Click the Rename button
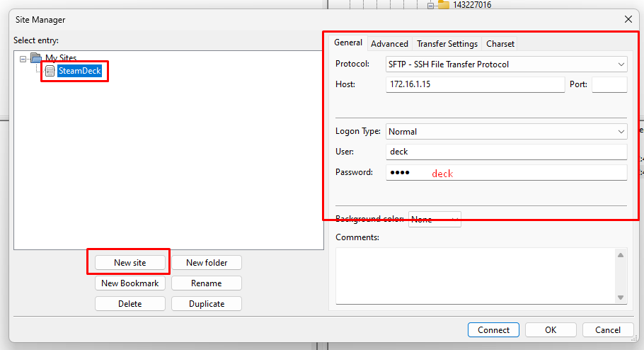The width and height of the screenshot is (644, 350). coord(207,283)
